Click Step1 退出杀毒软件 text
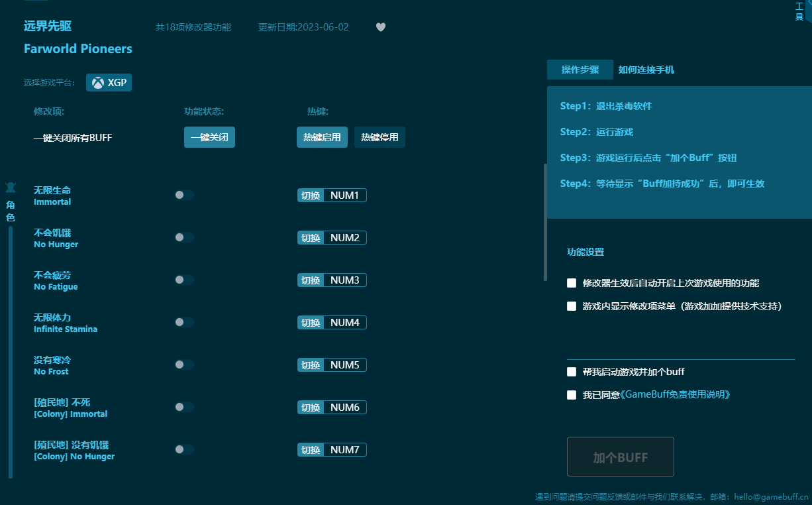The width and height of the screenshot is (812, 505). tap(606, 106)
